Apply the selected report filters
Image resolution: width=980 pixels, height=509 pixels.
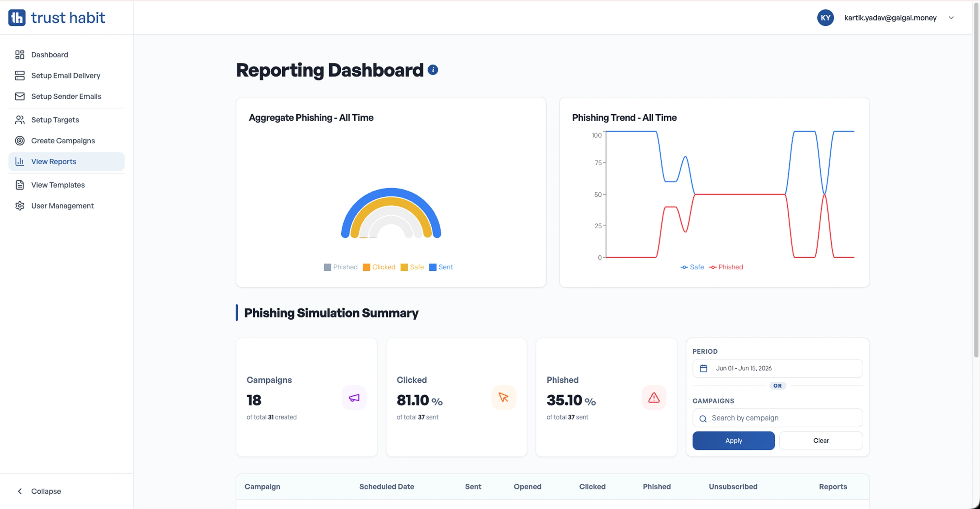pyautogui.click(x=733, y=441)
